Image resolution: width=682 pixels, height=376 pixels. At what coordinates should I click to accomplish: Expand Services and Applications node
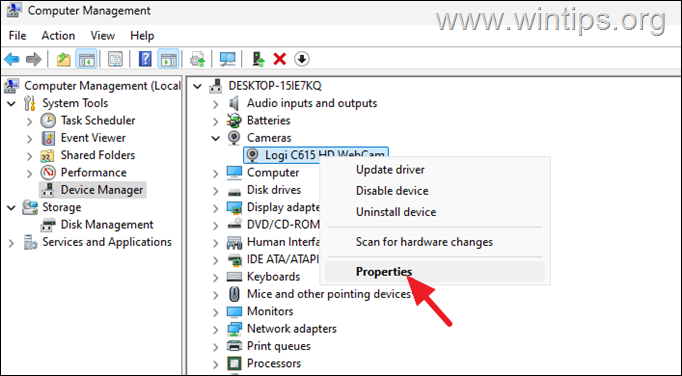(x=11, y=243)
